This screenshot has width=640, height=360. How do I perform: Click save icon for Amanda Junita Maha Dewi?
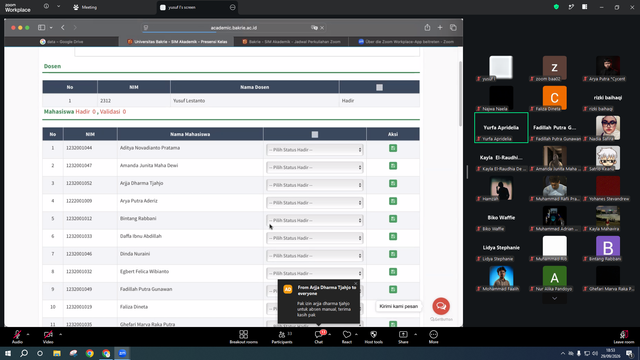click(393, 166)
